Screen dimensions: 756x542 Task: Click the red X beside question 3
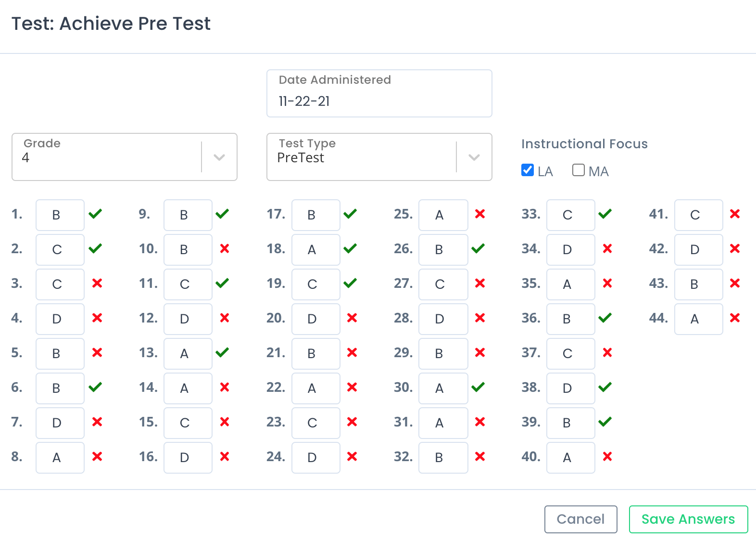tap(97, 283)
